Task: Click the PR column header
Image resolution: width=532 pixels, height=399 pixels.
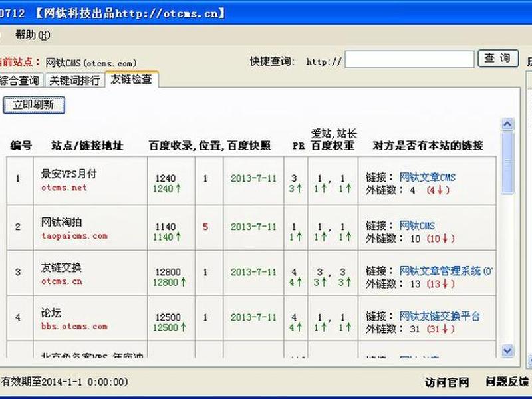Action: pos(299,146)
